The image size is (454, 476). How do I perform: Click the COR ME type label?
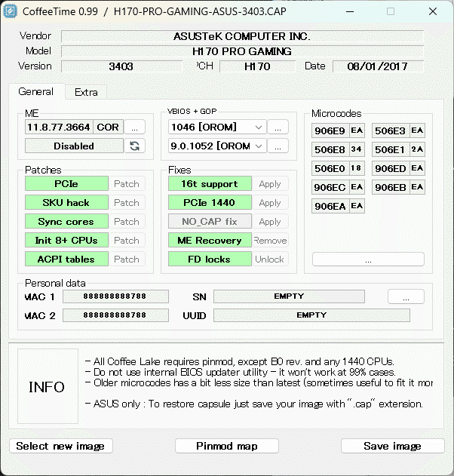click(x=108, y=127)
